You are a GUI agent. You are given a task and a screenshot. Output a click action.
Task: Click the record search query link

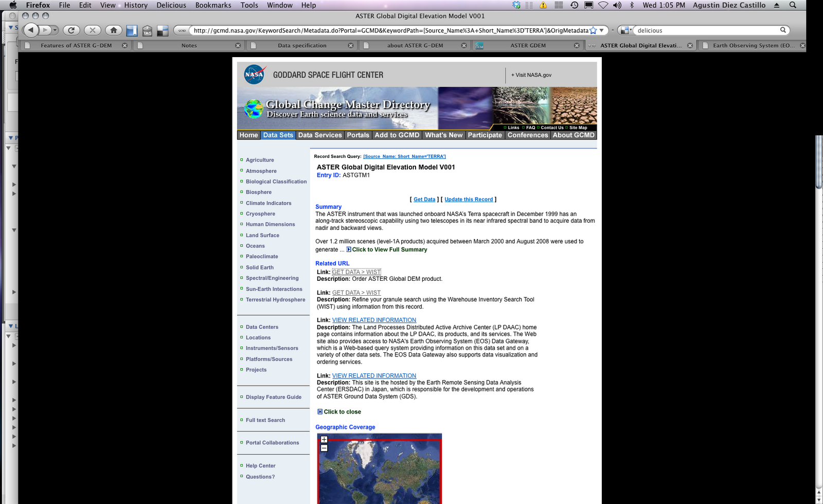(404, 156)
